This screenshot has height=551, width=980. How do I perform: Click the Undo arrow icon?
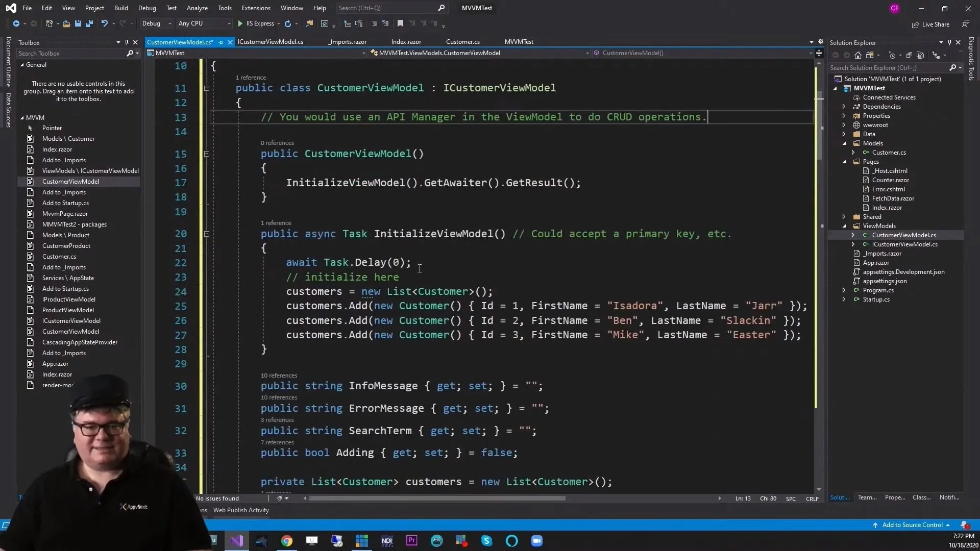point(104,23)
